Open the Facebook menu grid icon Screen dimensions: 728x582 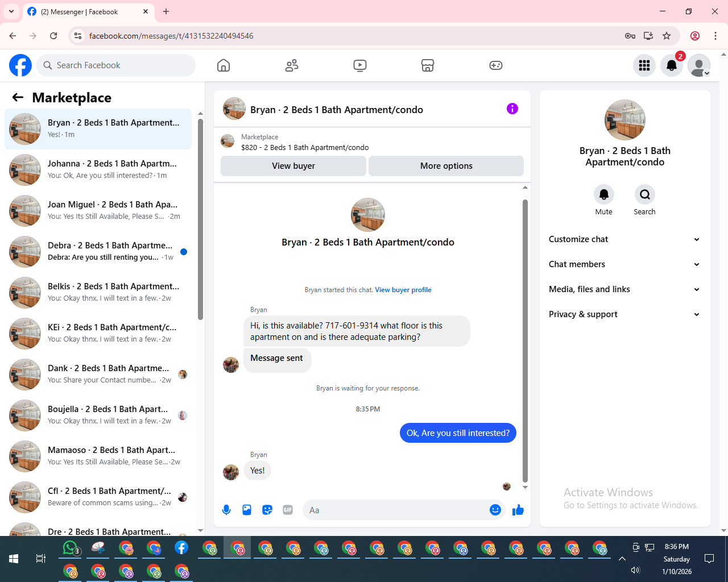(644, 65)
